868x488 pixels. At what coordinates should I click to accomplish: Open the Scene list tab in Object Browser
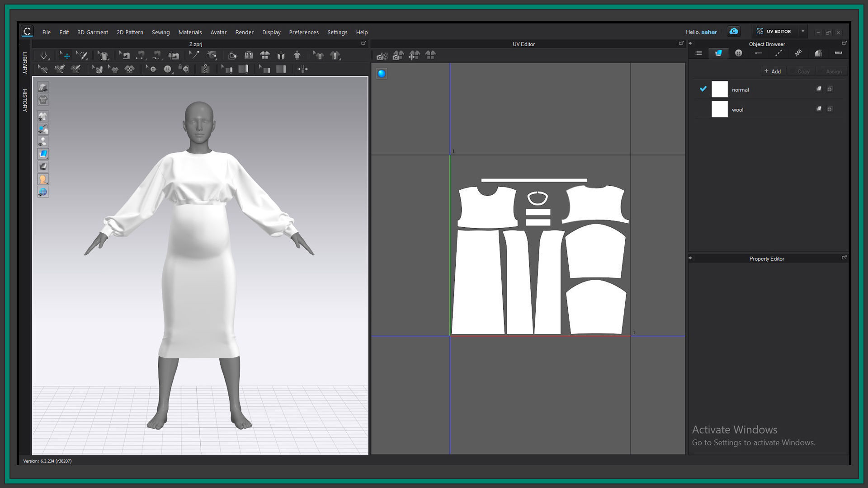point(698,53)
